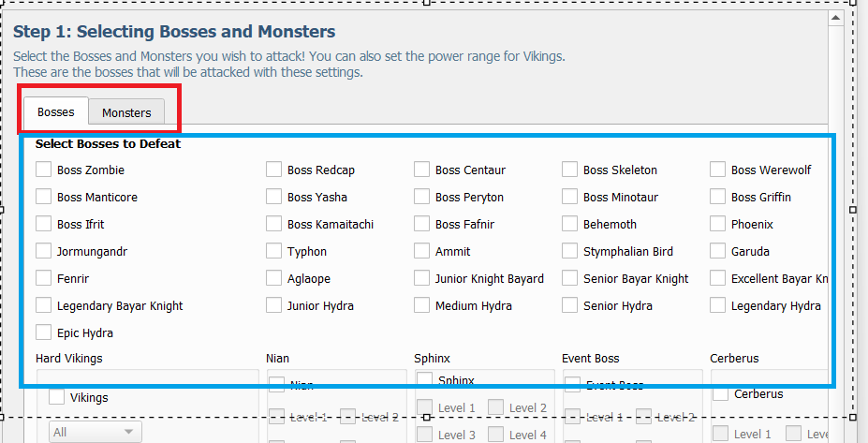The height and width of the screenshot is (443, 868).
Task: Select the Typhon boss checkbox
Action: click(274, 251)
